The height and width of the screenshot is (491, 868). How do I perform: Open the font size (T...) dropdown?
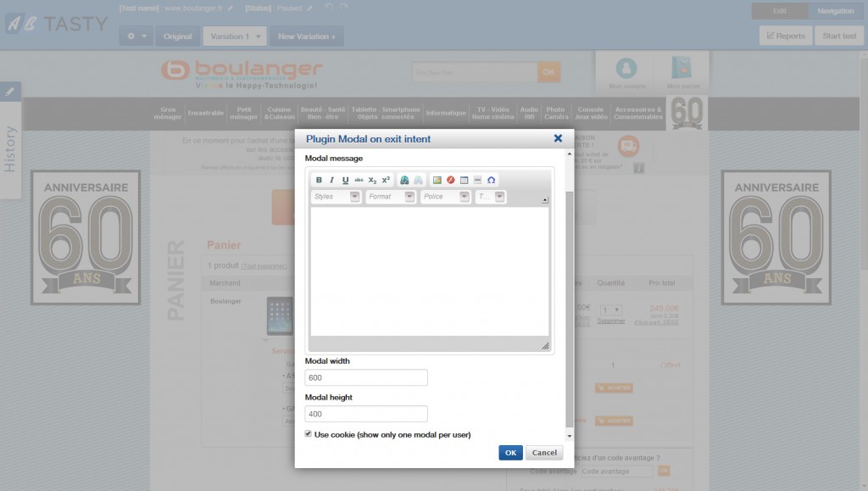point(491,197)
